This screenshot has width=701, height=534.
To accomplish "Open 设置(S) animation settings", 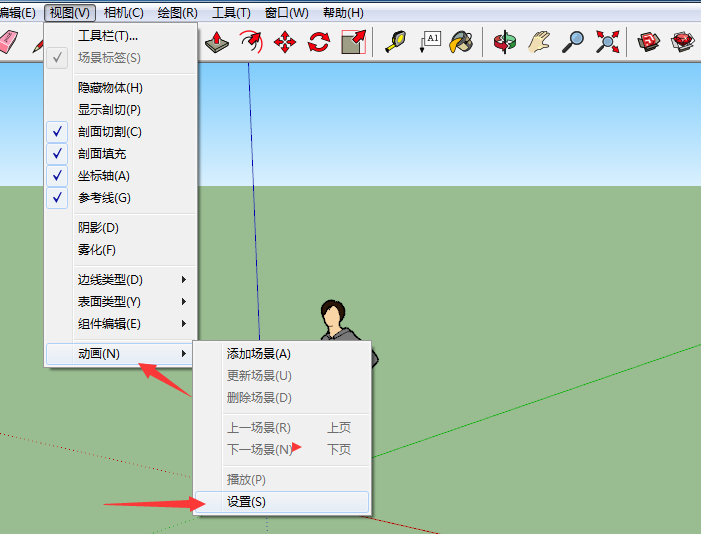I will click(x=282, y=502).
